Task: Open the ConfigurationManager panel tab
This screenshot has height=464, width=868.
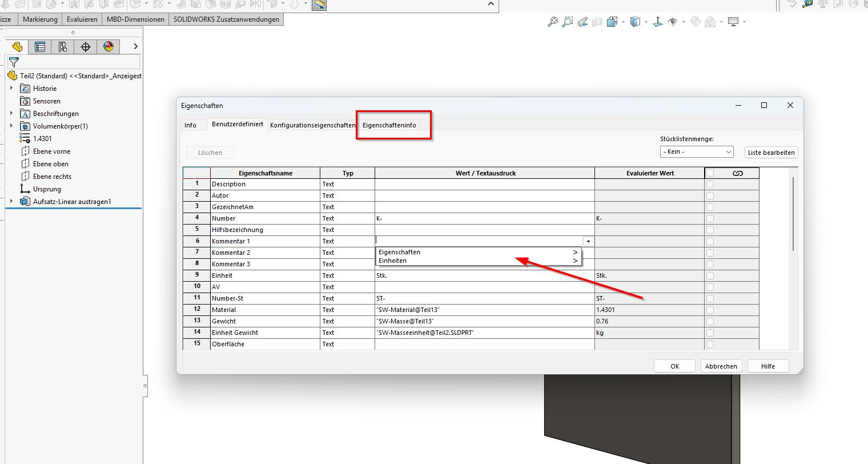Action: tap(63, 47)
